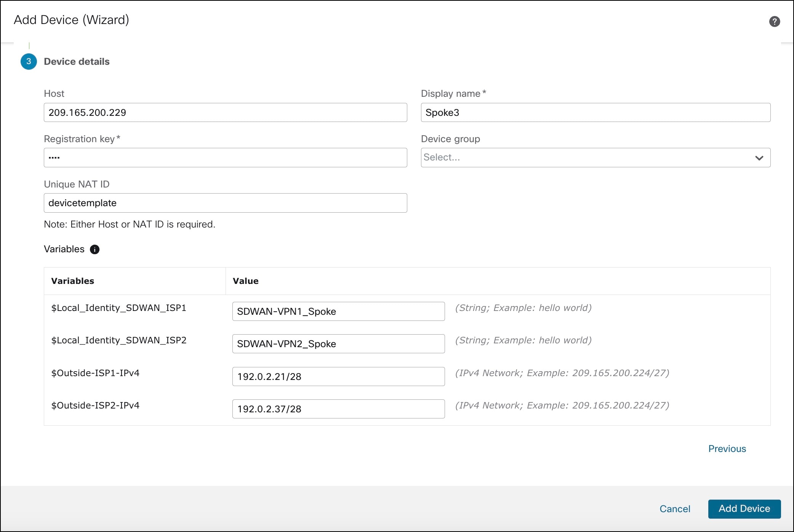
Task: Select the Host field containing 209.165.200.229
Action: pos(225,112)
